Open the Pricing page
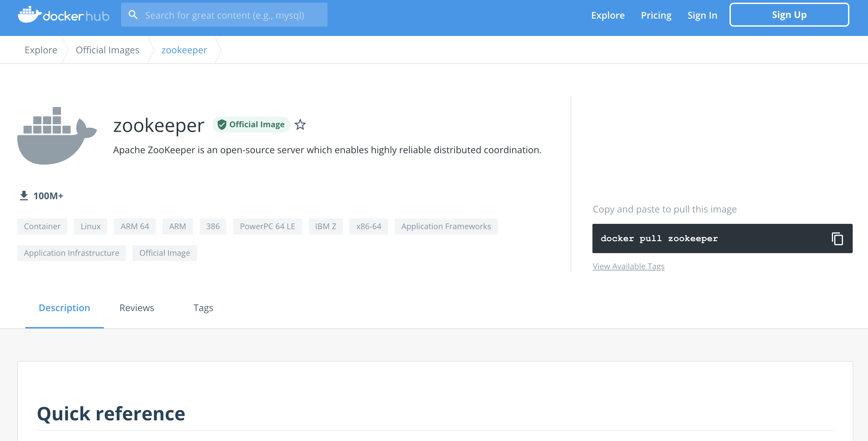Viewport: 868px width, 441px height. pyautogui.click(x=656, y=15)
